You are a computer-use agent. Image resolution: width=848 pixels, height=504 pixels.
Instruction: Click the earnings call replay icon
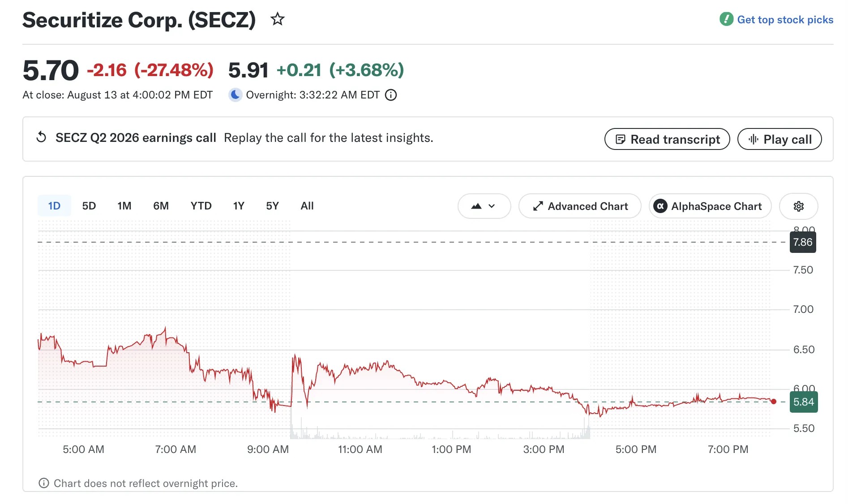point(41,137)
